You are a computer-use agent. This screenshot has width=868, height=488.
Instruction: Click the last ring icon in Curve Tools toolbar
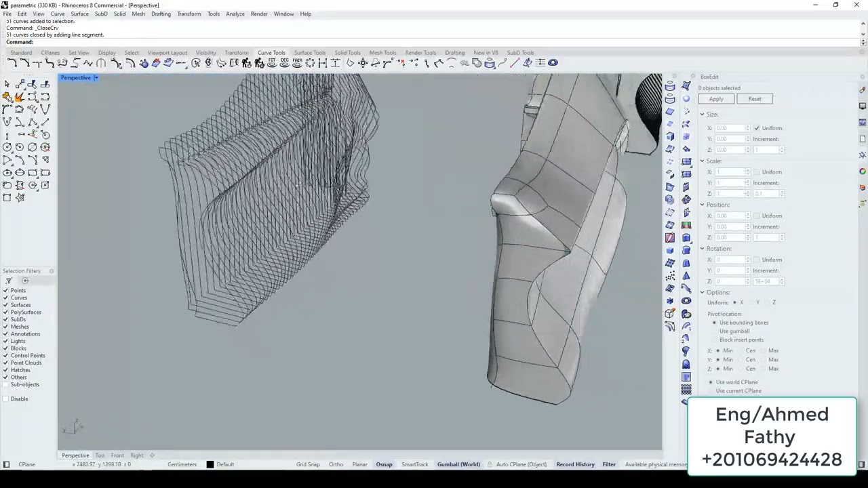553,63
